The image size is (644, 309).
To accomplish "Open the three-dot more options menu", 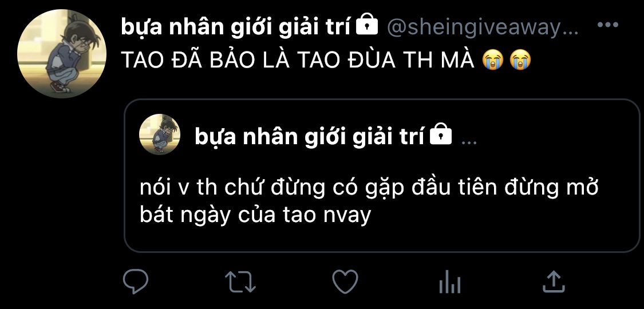I will (x=608, y=25).
